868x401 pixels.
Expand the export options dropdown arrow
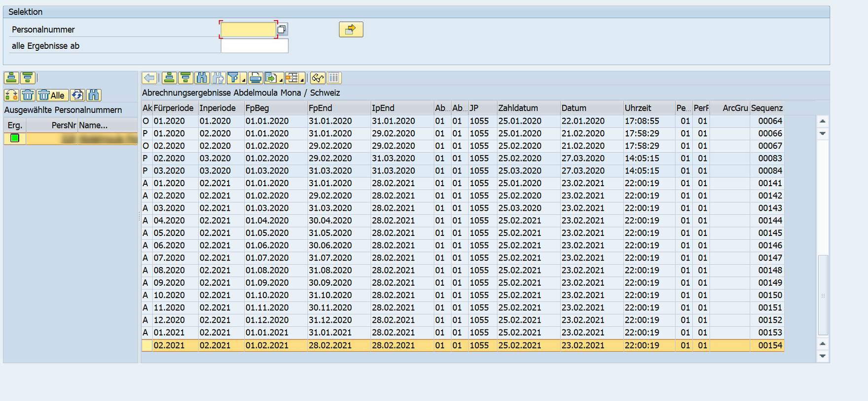tap(281, 80)
